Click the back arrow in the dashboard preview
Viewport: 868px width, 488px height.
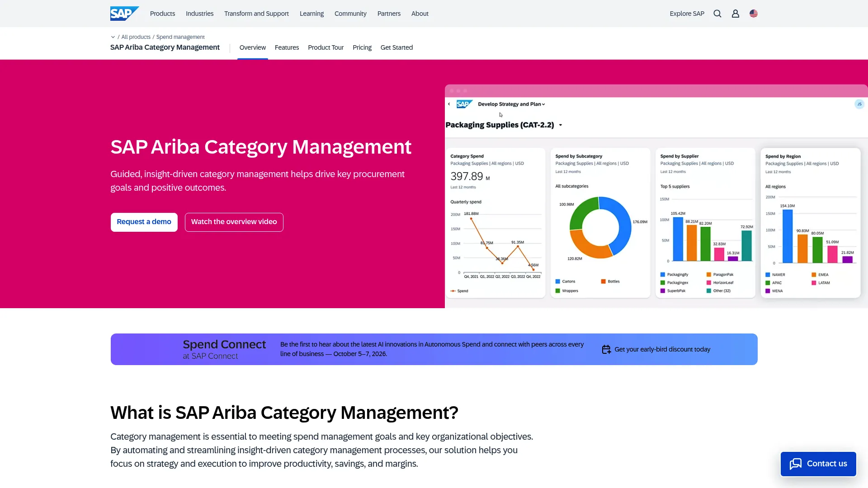pyautogui.click(x=449, y=104)
